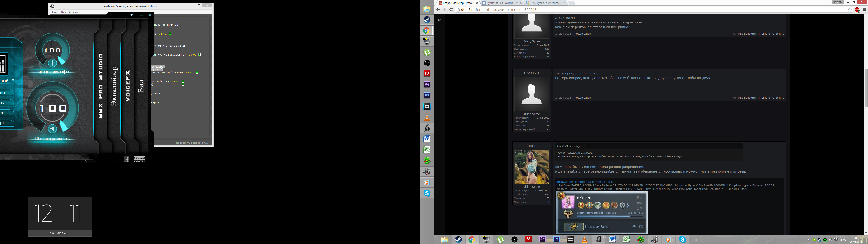Open File Explorer on the vertical taskbar
The width and height of the screenshot is (868, 244).
[427, 9]
